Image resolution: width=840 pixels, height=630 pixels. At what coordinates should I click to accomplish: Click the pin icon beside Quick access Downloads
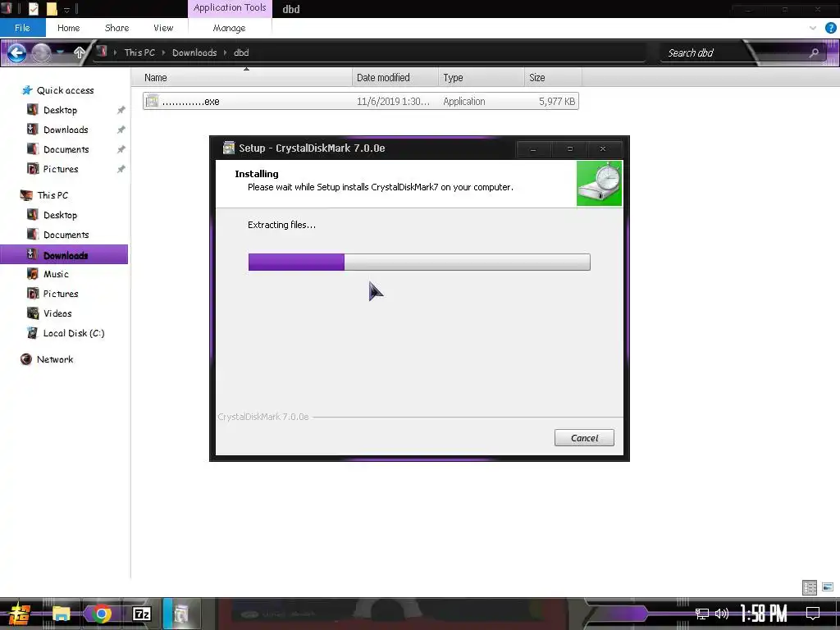121,130
